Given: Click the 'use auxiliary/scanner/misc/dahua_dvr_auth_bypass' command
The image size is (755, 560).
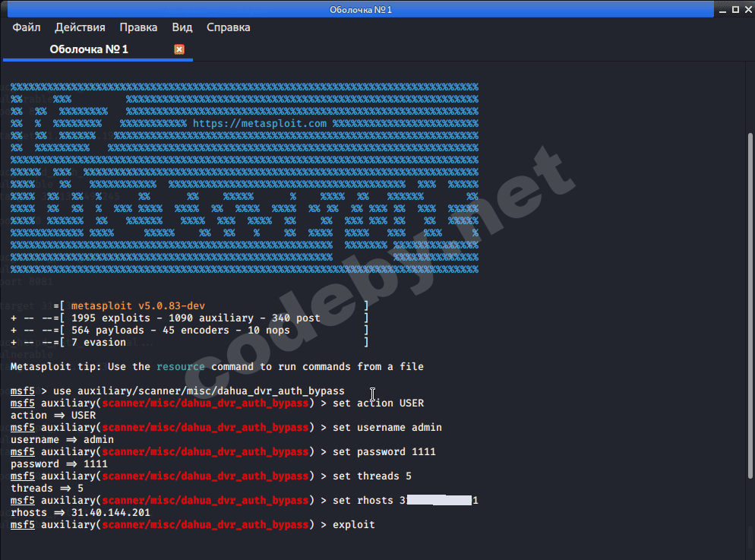Looking at the screenshot, I should pyautogui.click(x=199, y=391).
